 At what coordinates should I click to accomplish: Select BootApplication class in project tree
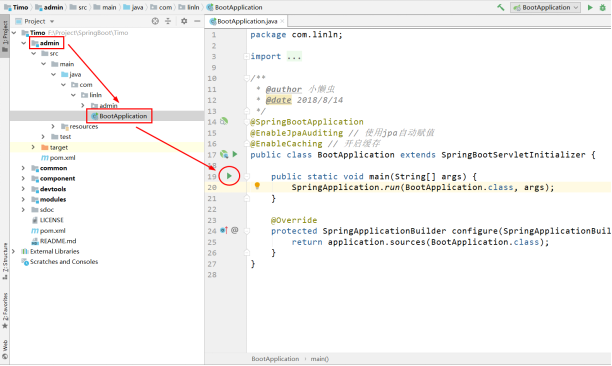(x=119, y=116)
